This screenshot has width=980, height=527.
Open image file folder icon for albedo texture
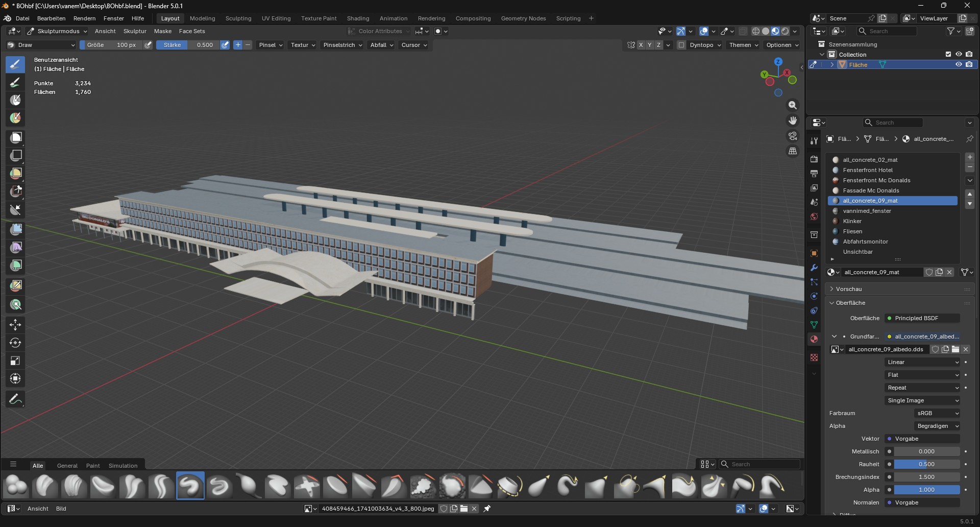[x=955, y=350]
